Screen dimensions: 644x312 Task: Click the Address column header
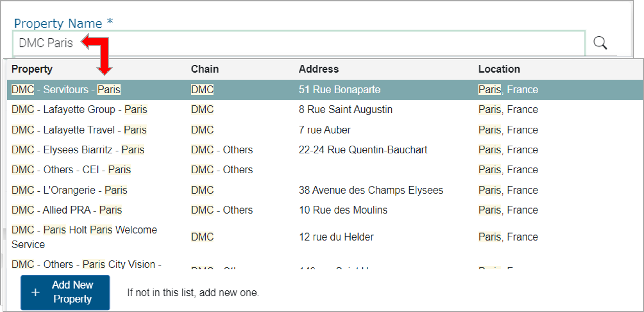(319, 69)
